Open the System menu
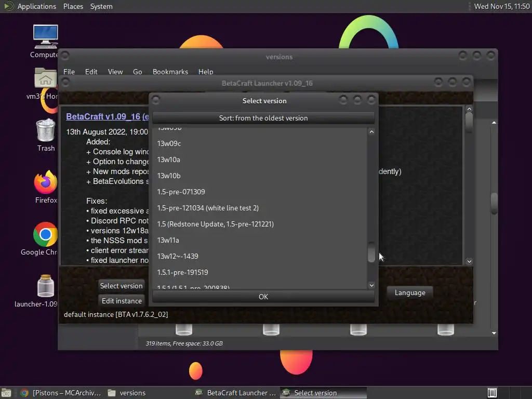This screenshot has width=532, height=399. 101,6
